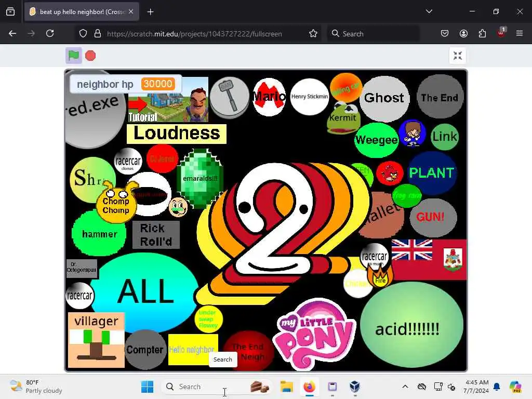This screenshot has width=532, height=399.
Task: Select the hammer icon gray circle
Action: (x=230, y=97)
